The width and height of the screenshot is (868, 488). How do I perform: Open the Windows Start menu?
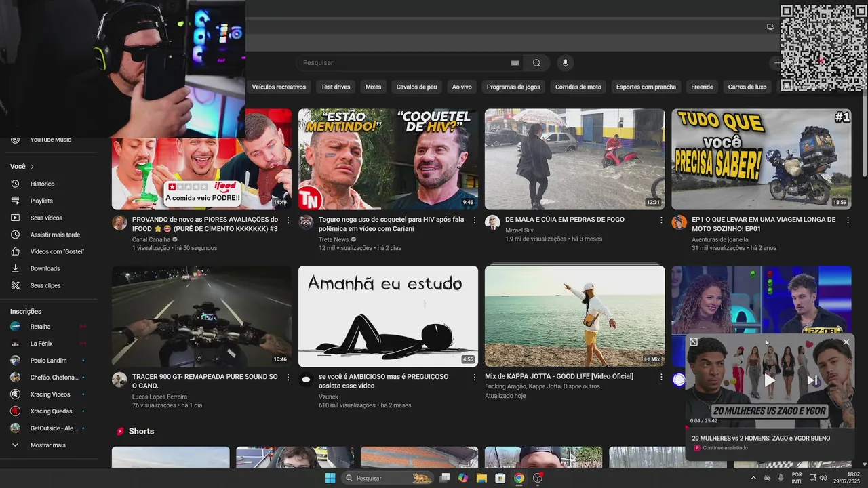(x=330, y=478)
